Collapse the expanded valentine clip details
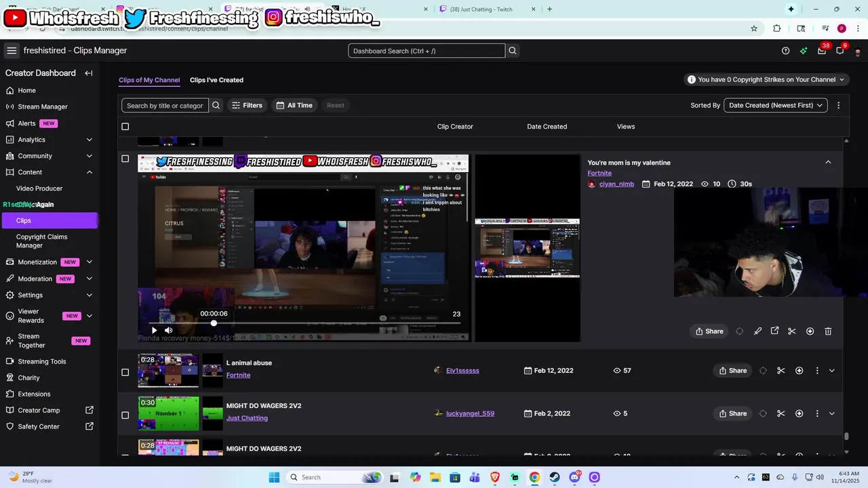Image resolution: width=868 pixels, height=488 pixels. click(x=828, y=162)
